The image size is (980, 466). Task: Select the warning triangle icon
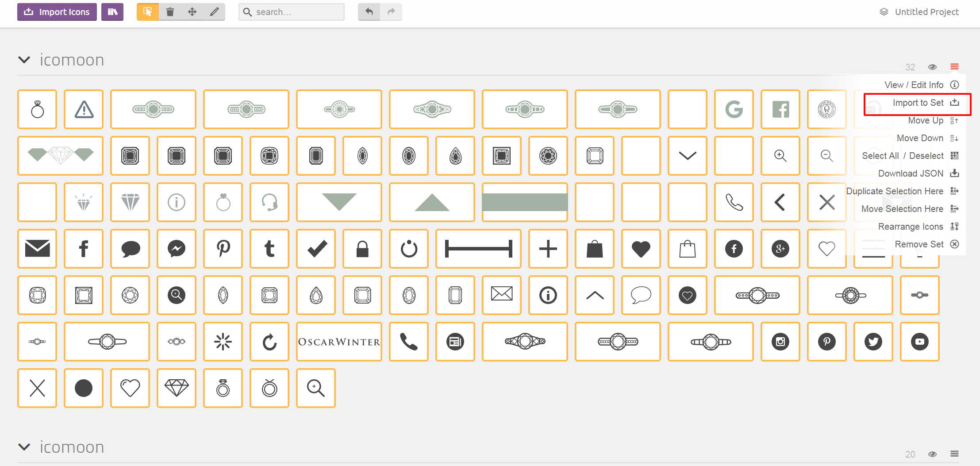[84, 109]
